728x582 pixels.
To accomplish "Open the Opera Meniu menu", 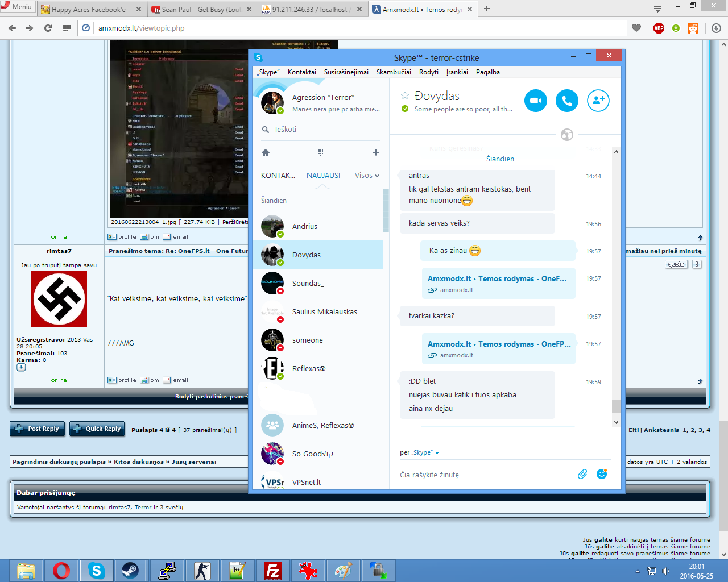I will [18, 7].
